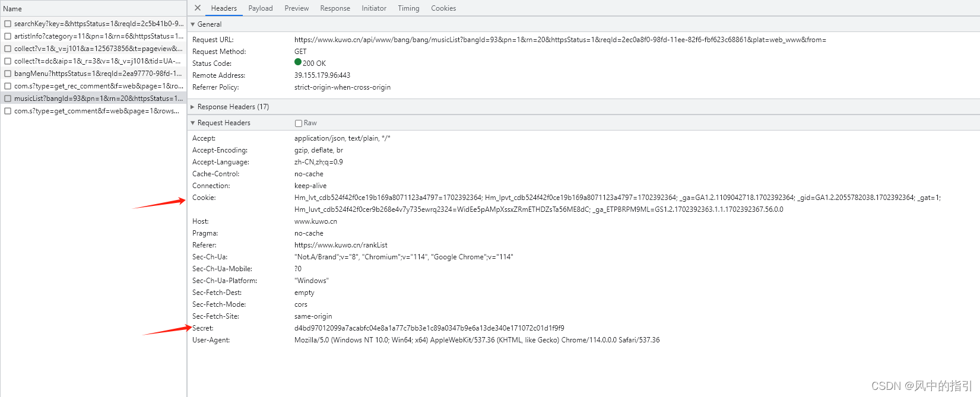Click the Cookie value starting Hm_lvt_cdb524
The width and height of the screenshot is (980, 397).
(x=617, y=204)
